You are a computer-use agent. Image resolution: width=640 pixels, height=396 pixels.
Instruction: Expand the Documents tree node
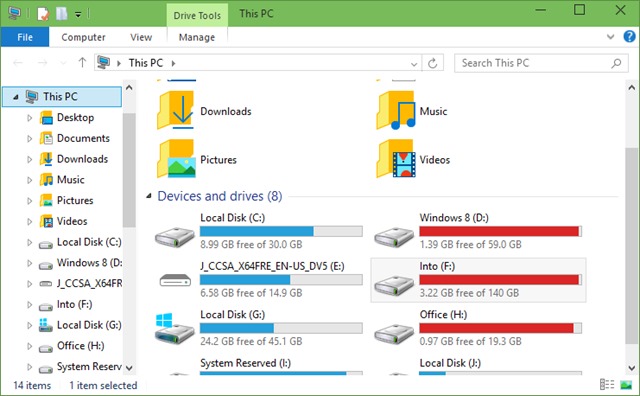(x=29, y=139)
